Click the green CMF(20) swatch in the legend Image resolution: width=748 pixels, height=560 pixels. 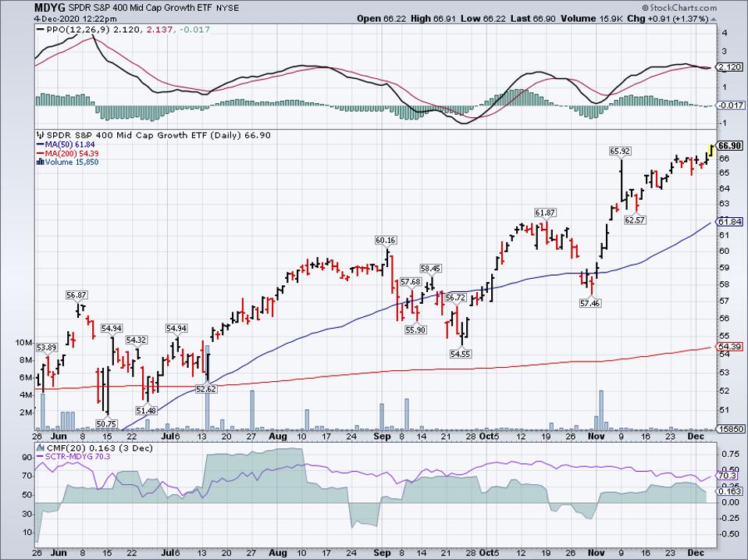click(41, 448)
